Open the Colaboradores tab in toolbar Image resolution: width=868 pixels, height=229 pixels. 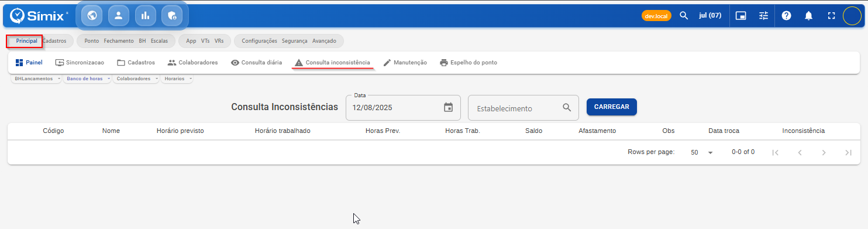pos(192,63)
